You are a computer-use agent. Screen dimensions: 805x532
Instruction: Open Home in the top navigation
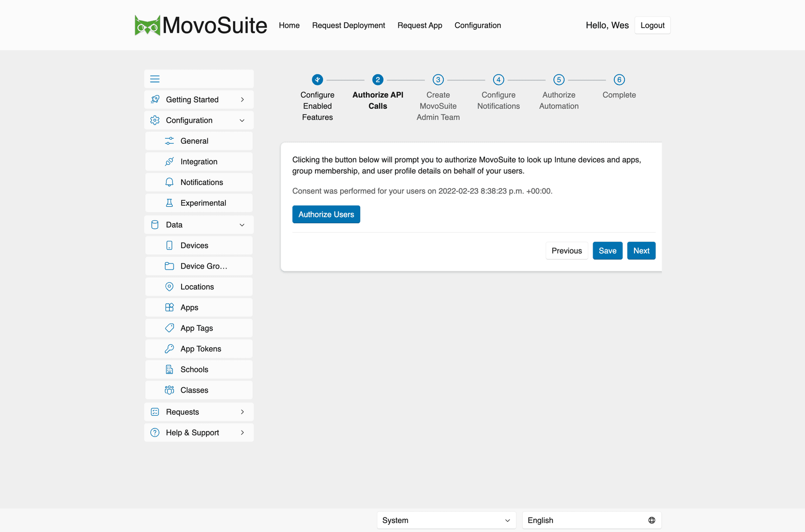pyautogui.click(x=289, y=25)
